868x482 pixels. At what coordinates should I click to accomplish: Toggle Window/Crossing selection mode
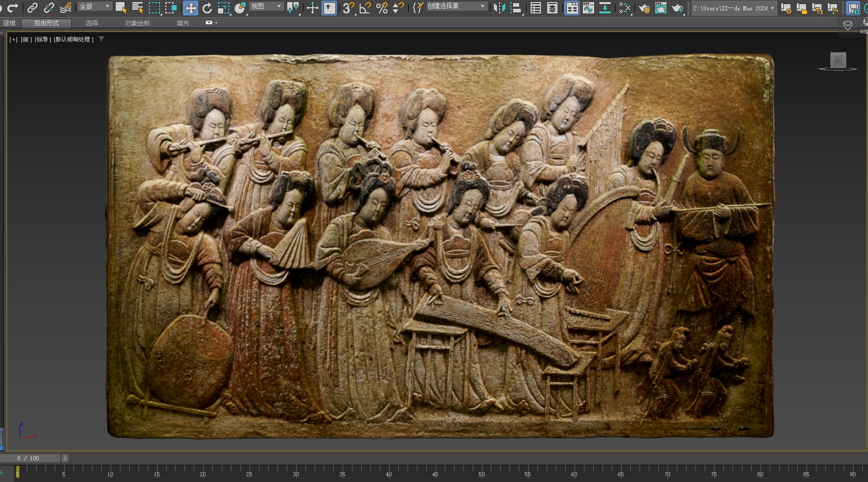171,8
